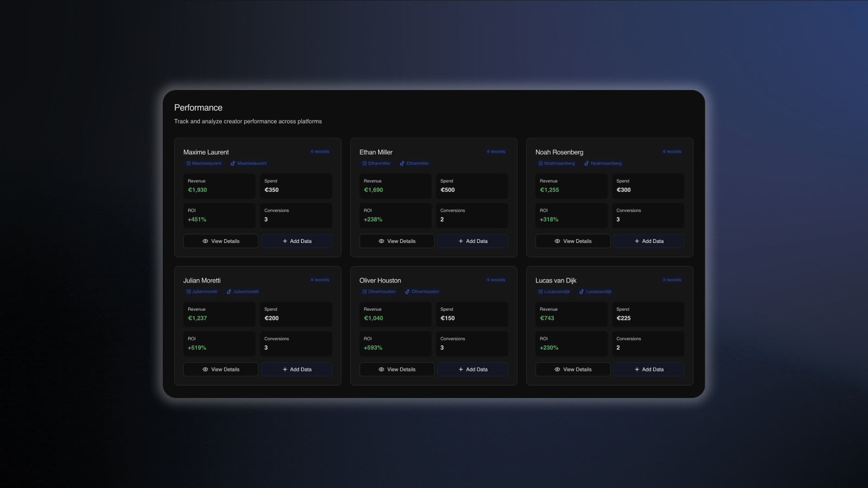Click Instagram icon for Maxime Laurent
The image size is (868, 488).
[188, 163]
